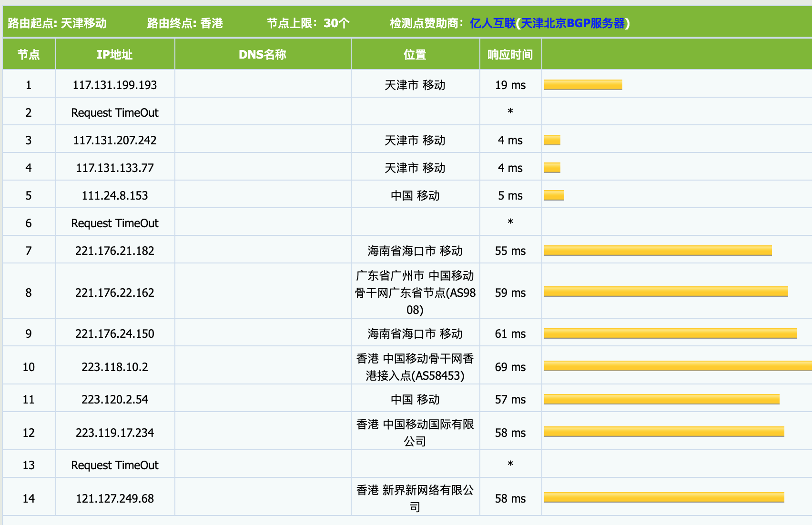The image size is (812, 525).
Task: Click the DNS名称 column header
Action: coord(263,54)
